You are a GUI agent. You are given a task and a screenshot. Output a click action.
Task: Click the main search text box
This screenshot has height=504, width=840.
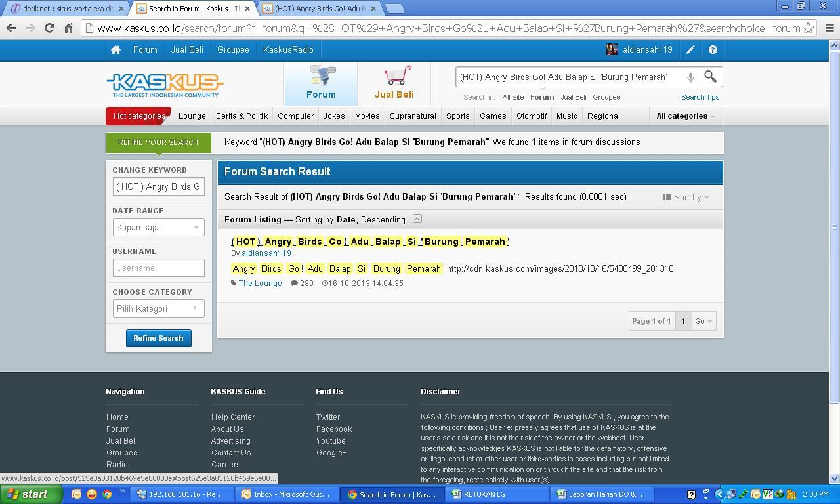(x=569, y=77)
